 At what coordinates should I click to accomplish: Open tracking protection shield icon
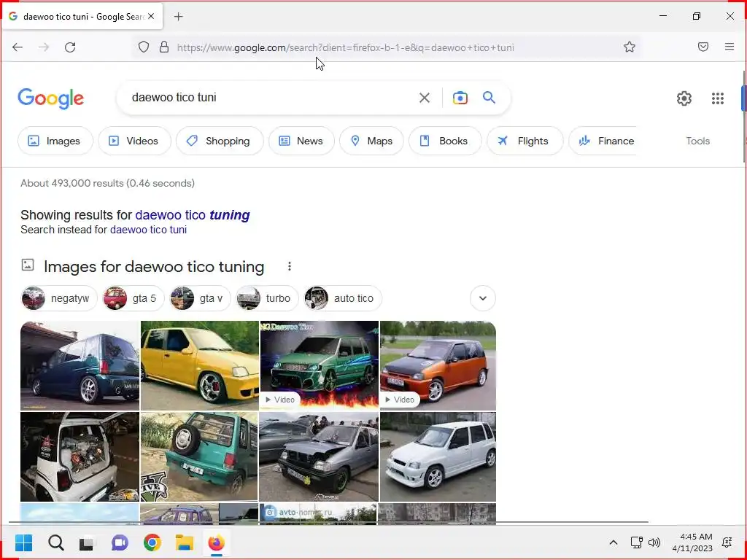pos(144,47)
